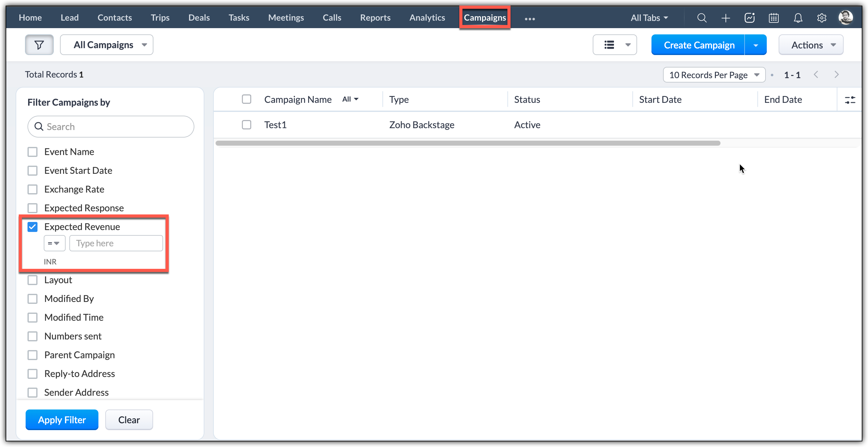Uncheck the Expected Revenue filter checkbox
This screenshot has width=868, height=447.
(x=33, y=227)
